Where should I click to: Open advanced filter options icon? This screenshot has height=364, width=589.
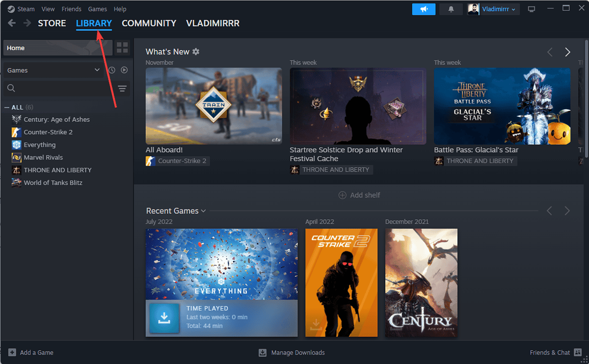(x=122, y=88)
